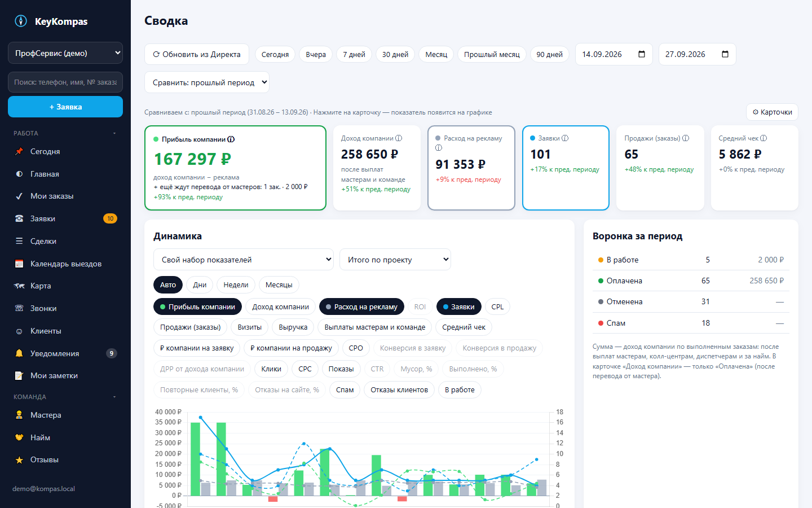Click the start date field 14.09.2026
Screen dimensions: 812x508
[614, 54]
